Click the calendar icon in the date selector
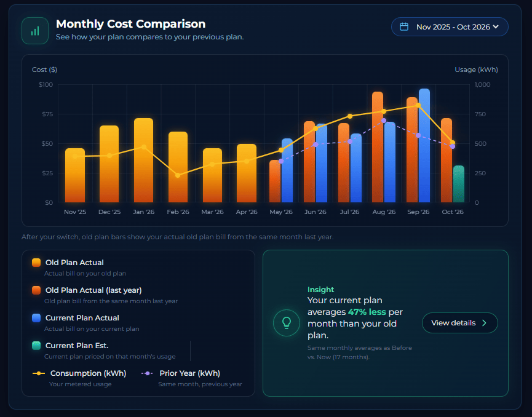532x417 pixels. click(x=403, y=27)
